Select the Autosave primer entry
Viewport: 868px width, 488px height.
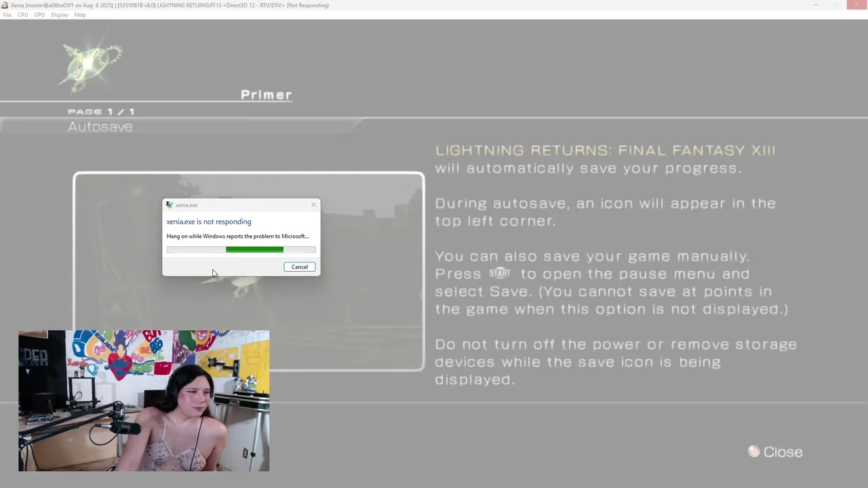point(100,127)
